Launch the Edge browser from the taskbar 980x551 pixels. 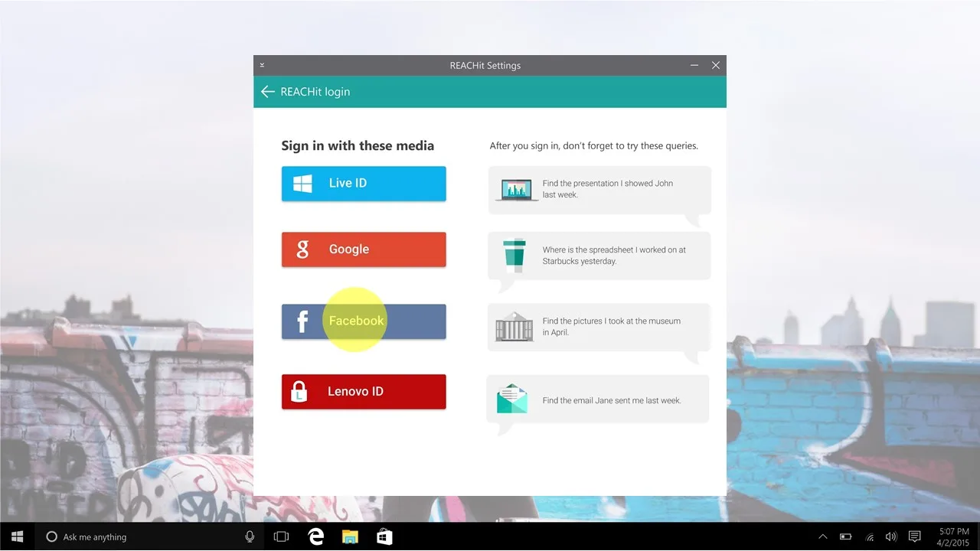tap(315, 536)
